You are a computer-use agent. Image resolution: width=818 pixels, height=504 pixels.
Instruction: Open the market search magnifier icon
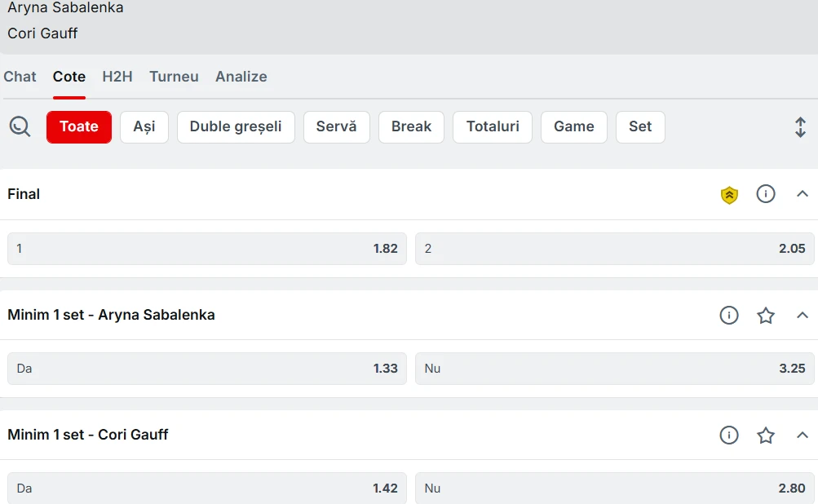point(20,126)
